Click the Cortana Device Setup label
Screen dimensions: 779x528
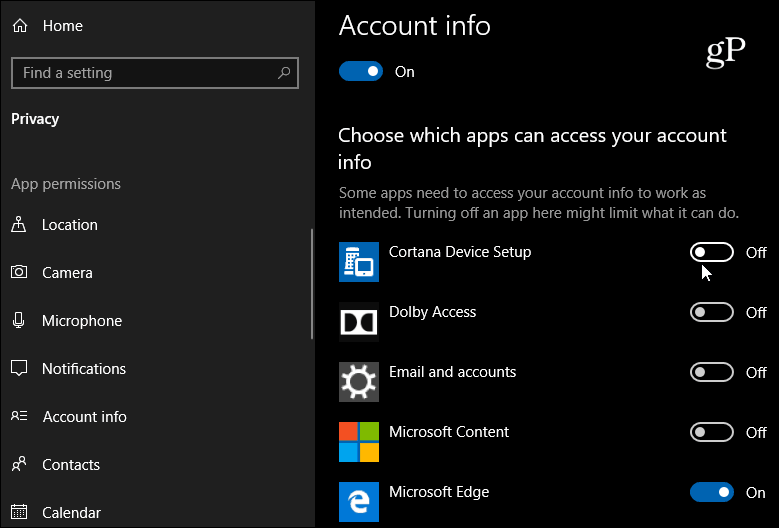coord(460,252)
